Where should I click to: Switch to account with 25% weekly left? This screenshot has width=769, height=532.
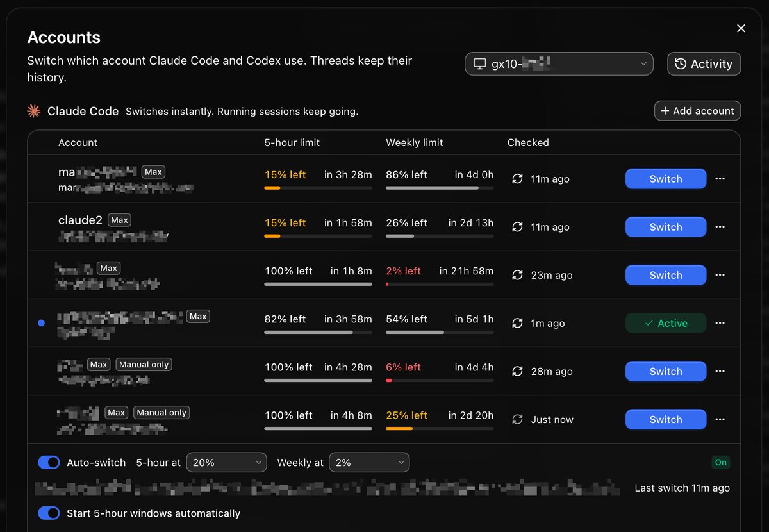point(666,419)
